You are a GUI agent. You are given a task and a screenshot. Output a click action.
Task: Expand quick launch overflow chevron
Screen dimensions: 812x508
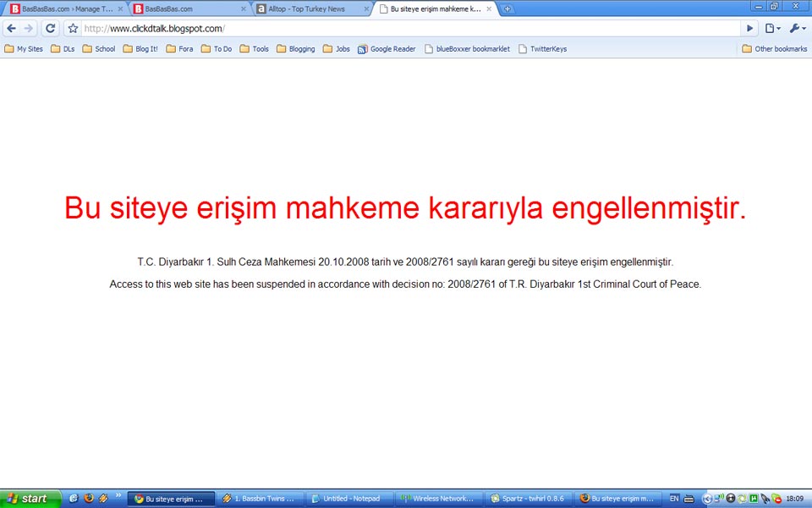click(118, 496)
